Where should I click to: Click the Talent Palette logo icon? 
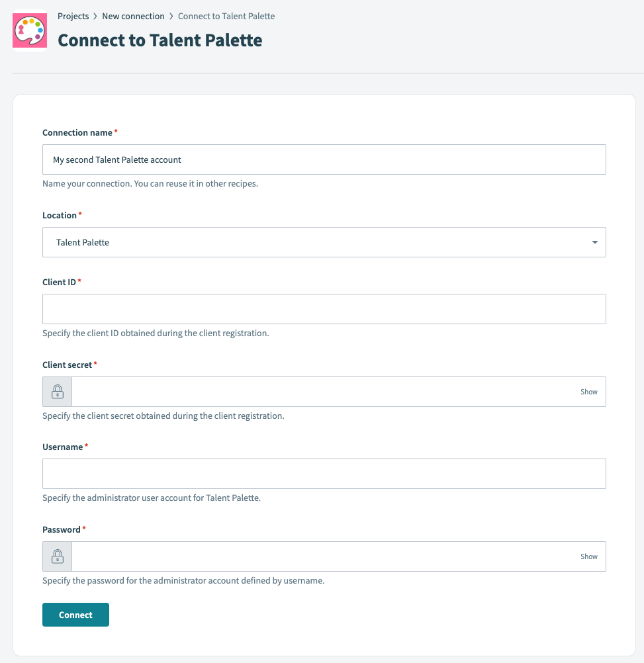click(29, 30)
